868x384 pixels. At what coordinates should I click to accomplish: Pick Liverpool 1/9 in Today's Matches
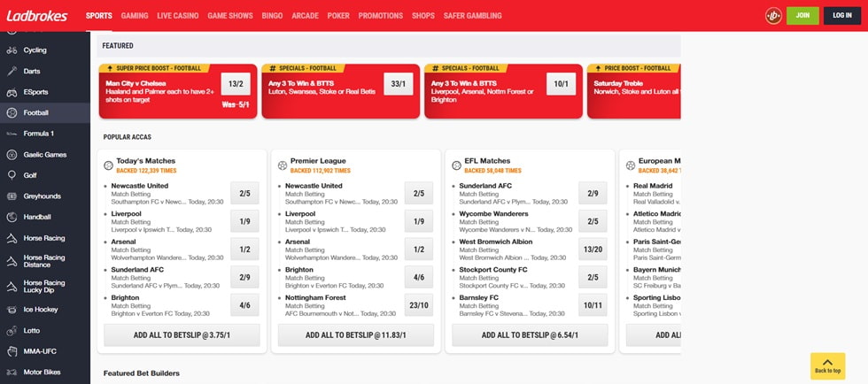click(244, 221)
